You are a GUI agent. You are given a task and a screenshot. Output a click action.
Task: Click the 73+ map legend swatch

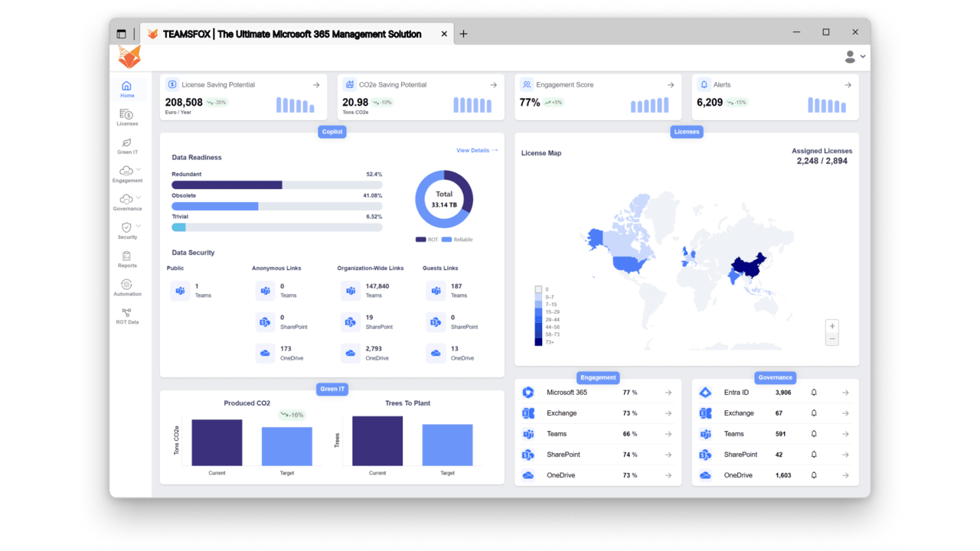click(538, 342)
